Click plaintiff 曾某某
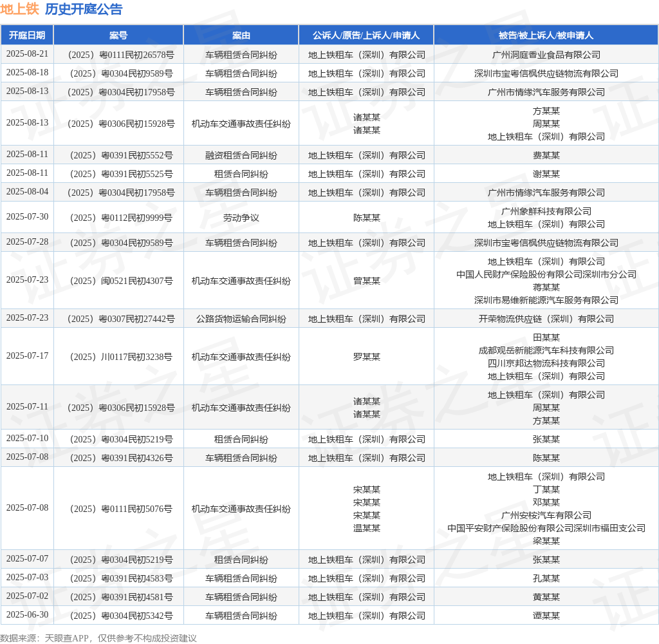 pyautogui.click(x=366, y=281)
